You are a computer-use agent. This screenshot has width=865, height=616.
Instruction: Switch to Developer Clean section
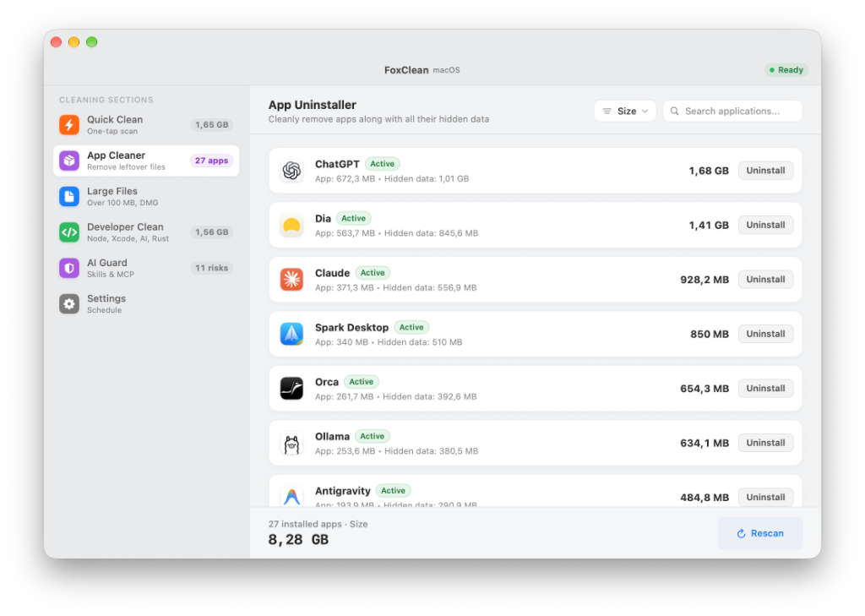pos(146,232)
